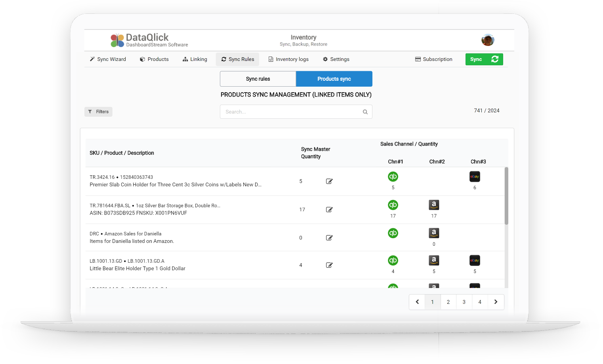
Task: Click the Settings gear icon
Action: 325,59
